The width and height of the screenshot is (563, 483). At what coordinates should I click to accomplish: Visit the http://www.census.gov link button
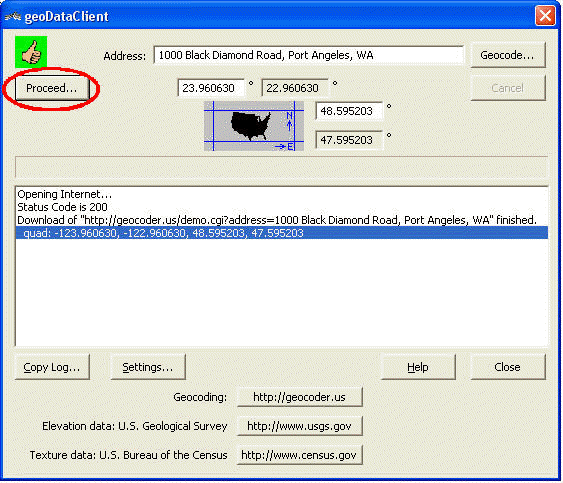(299, 455)
